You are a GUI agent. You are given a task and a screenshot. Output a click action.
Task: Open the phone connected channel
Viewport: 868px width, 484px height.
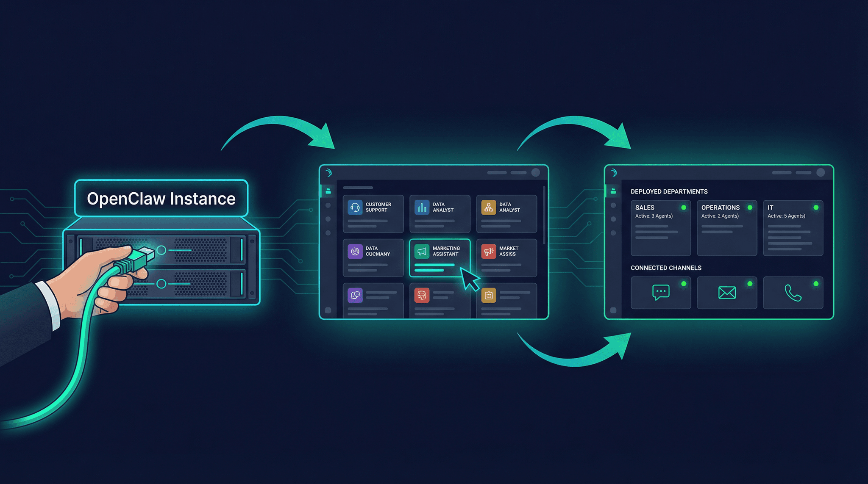tap(793, 293)
